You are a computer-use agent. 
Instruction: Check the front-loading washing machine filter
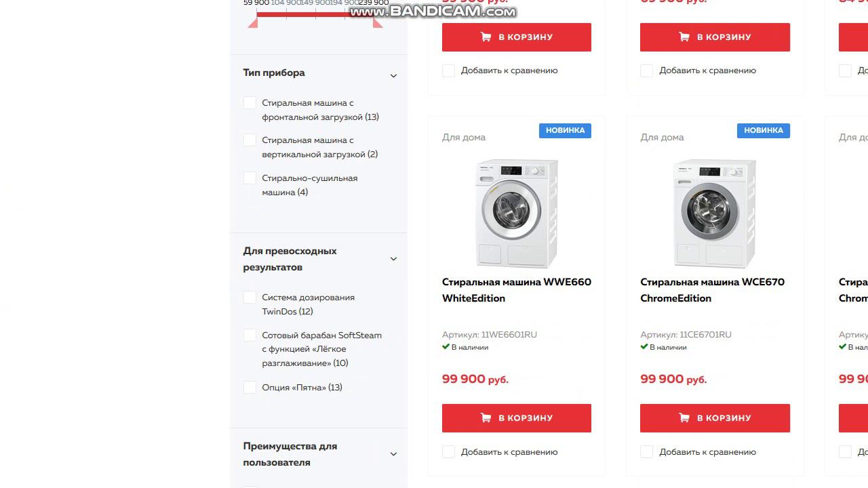tap(250, 103)
